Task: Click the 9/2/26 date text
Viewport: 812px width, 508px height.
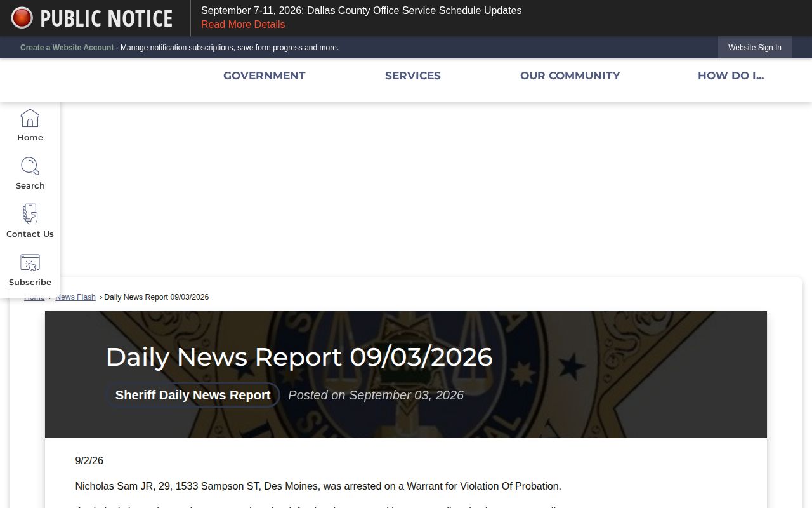Action: click(89, 461)
